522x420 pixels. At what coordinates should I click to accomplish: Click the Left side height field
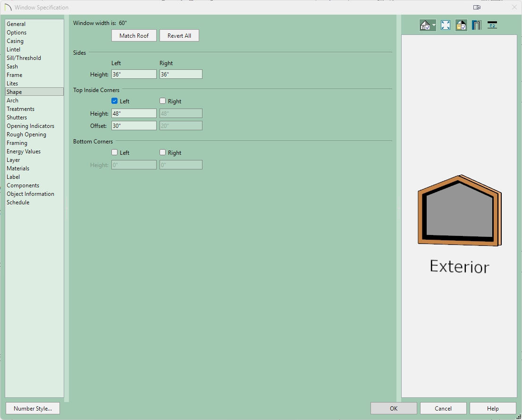click(134, 74)
